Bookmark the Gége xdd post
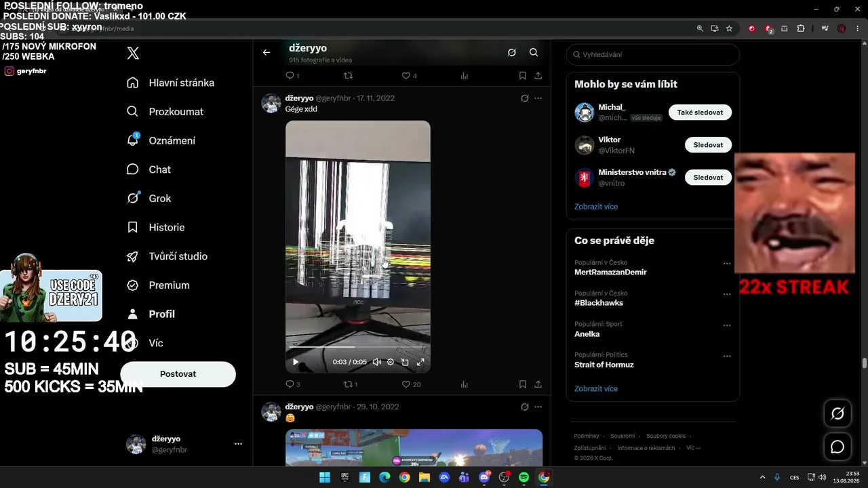The image size is (868, 488). pos(523,384)
